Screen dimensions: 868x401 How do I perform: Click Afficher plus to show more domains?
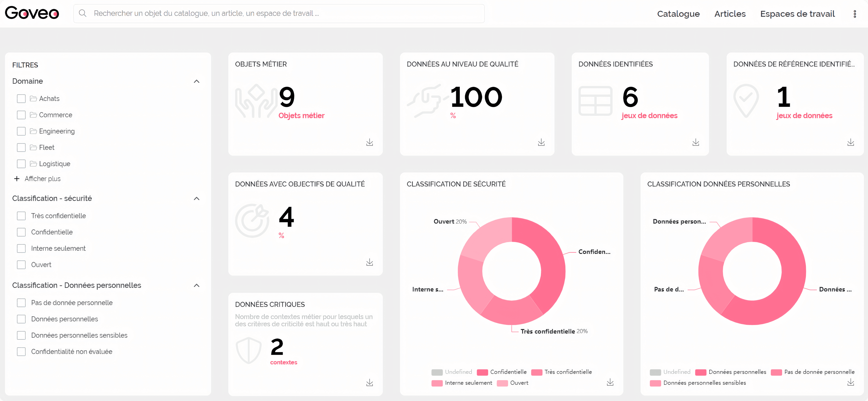pos(42,179)
